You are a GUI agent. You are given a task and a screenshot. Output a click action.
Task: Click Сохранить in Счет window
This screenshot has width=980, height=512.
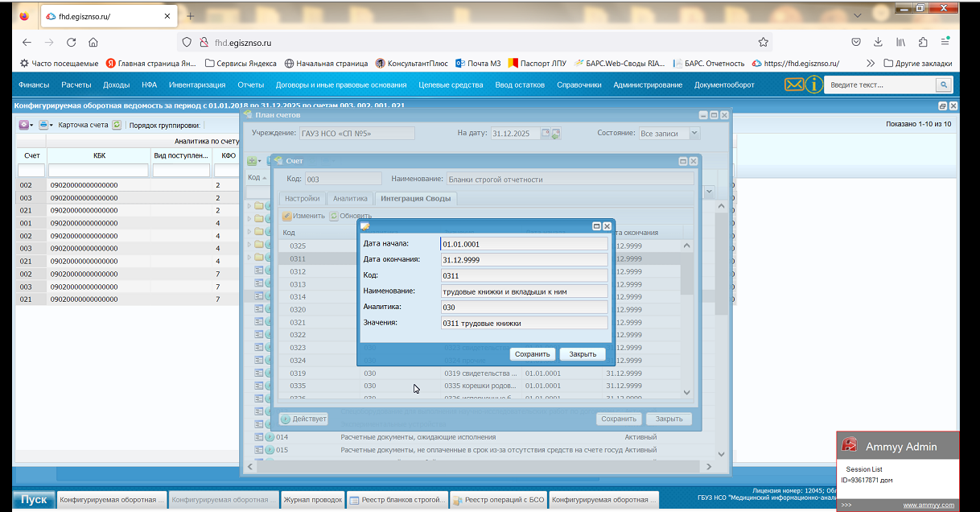[619, 419]
